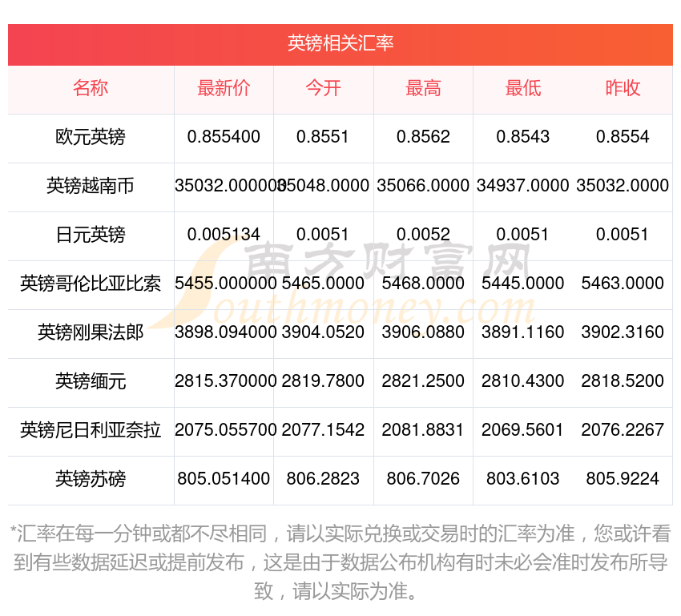
Task: Click the 最高 column header
Action: [x=423, y=89]
